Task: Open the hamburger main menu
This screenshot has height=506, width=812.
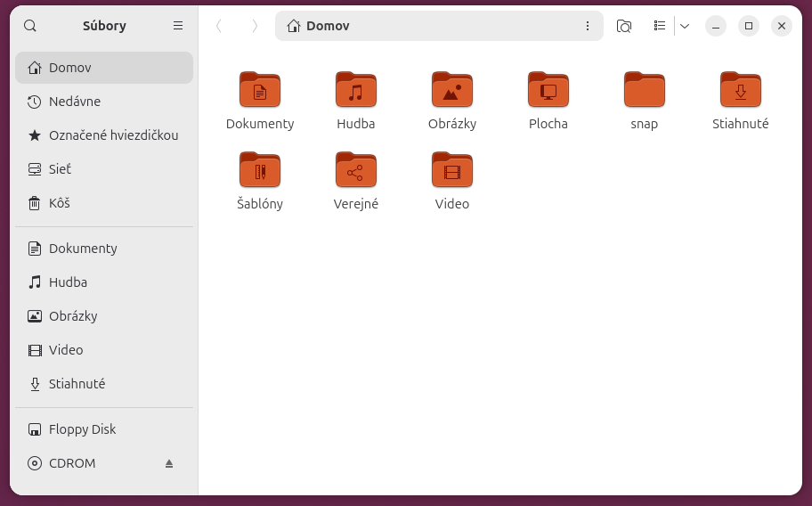Action: coord(178,26)
